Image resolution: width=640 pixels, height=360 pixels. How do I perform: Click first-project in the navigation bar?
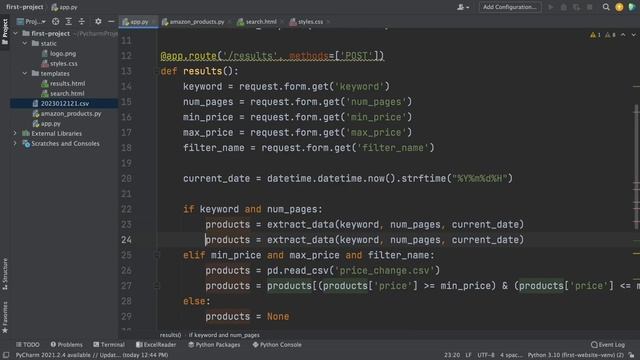(x=24, y=7)
